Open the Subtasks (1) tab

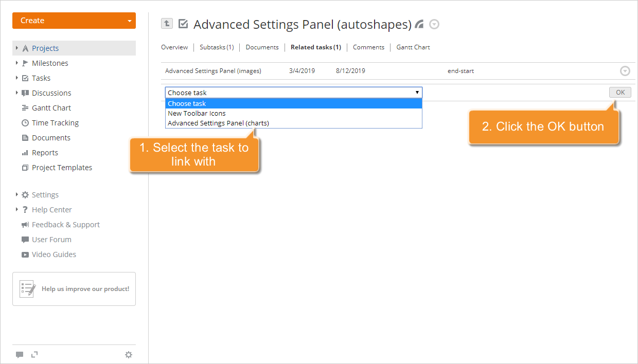coord(217,47)
